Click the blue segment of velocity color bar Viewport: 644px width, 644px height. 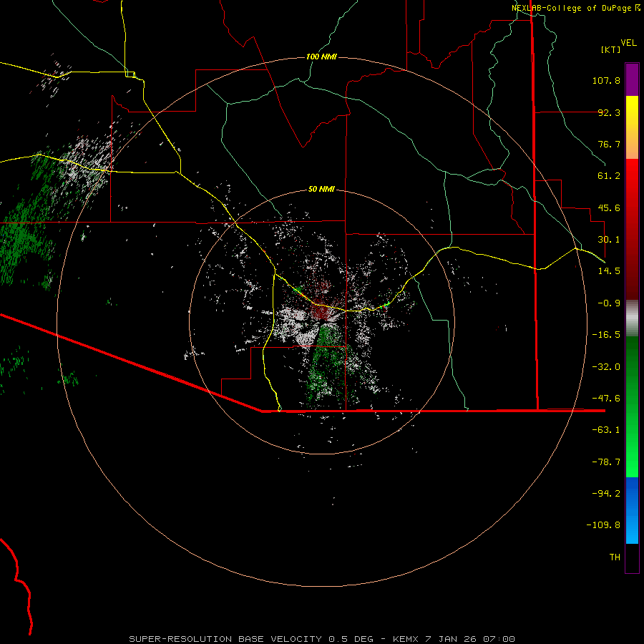[x=632, y=510]
